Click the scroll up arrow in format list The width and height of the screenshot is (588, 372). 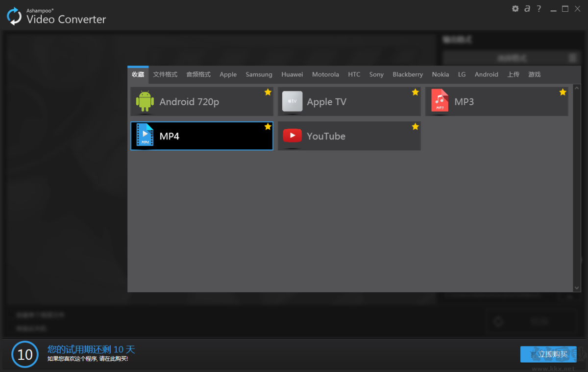(x=577, y=88)
